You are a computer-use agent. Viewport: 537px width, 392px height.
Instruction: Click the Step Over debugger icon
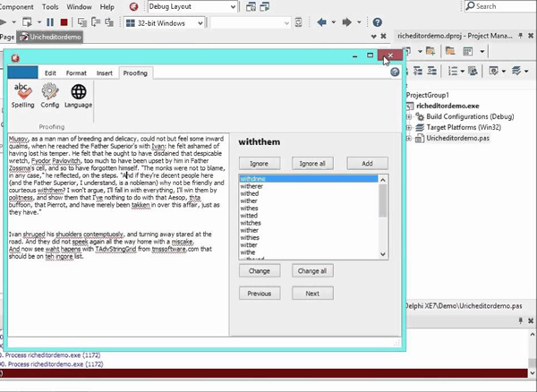pyautogui.click(x=96, y=22)
